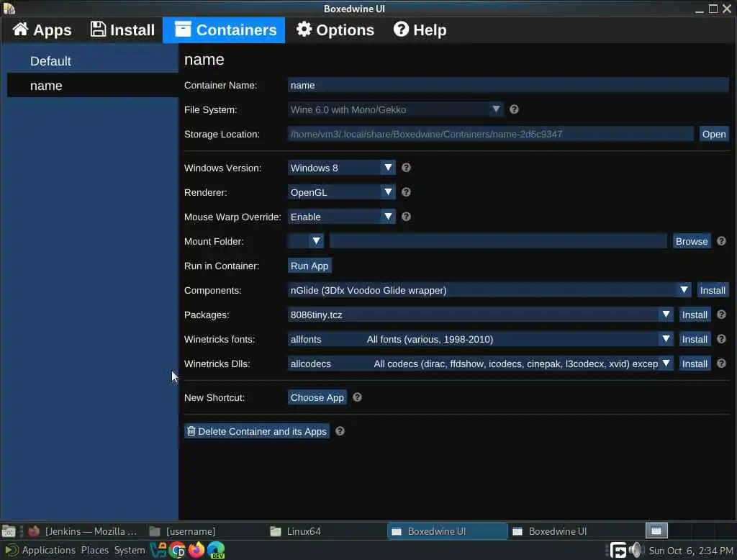The image size is (737, 560).
Task: Click Choose App for new shortcut
Action: point(317,397)
